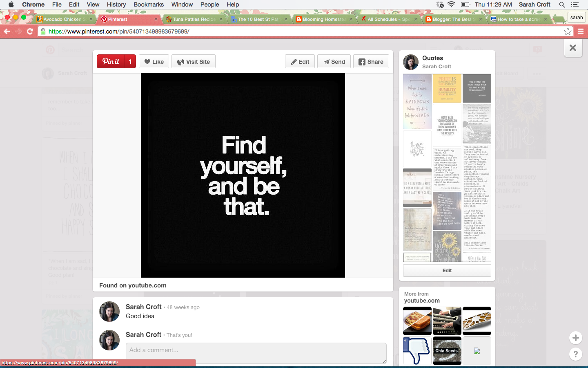
Task: Close the Pinterest tab
Action: (156, 19)
